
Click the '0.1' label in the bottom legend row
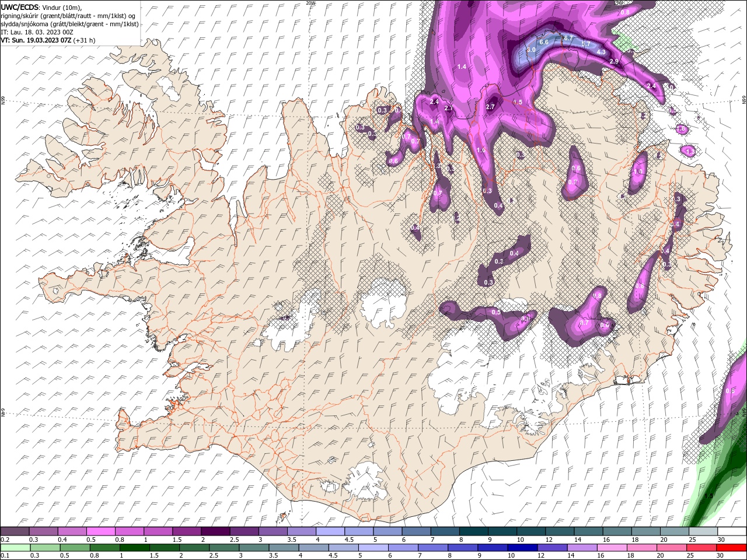coord(5,556)
